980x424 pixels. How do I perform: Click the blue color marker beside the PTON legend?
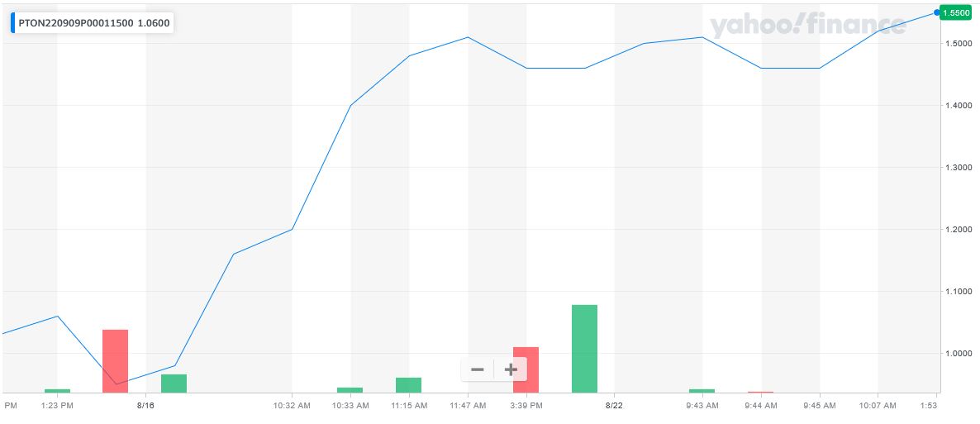(x=12, y=23)
